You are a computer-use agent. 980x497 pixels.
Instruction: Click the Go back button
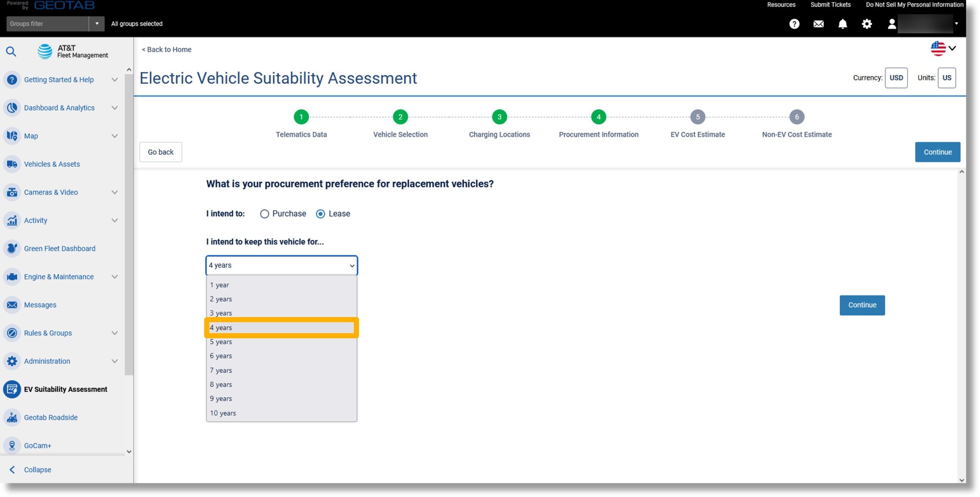[160, 152]
